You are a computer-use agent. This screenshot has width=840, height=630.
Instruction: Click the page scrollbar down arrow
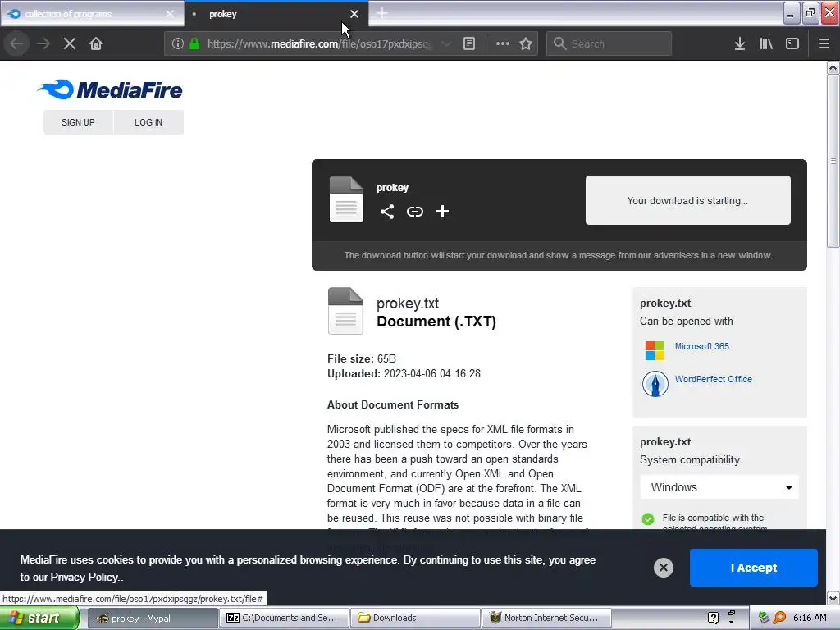tap(833, 598)
